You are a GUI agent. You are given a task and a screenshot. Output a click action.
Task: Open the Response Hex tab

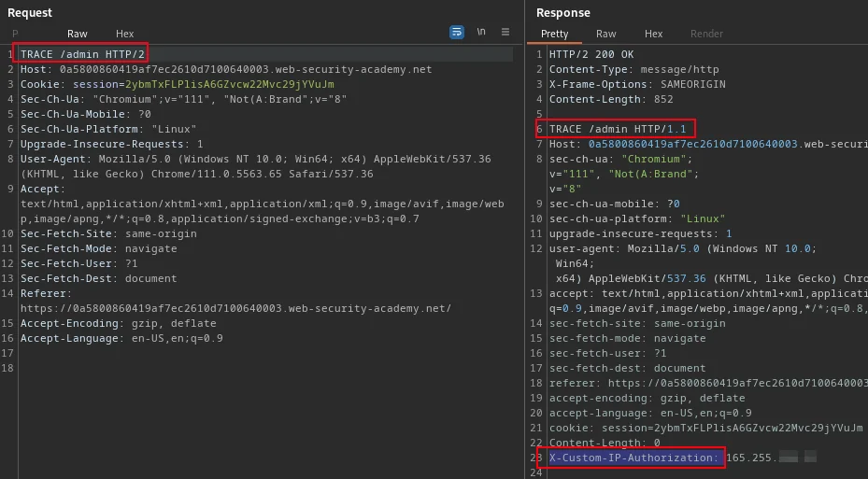coord(653,34)
